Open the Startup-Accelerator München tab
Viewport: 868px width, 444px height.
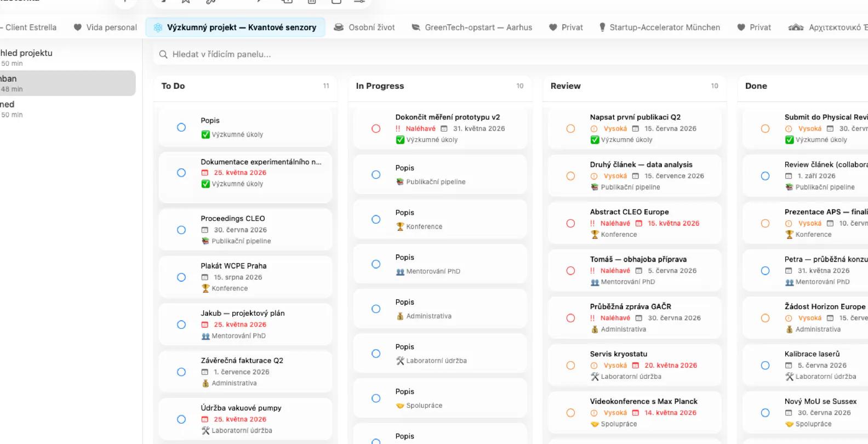(660, 27)
